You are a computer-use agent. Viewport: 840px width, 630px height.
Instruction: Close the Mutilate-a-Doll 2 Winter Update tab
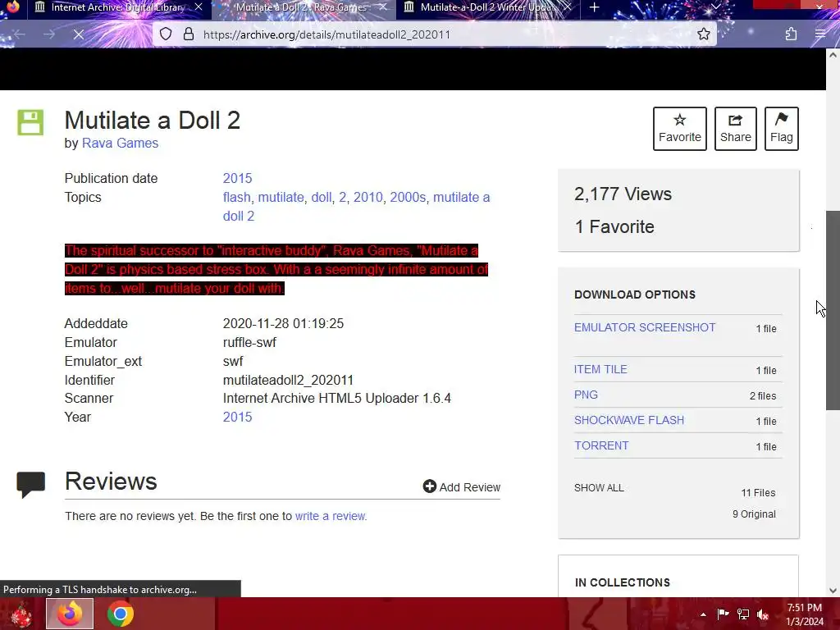coord(567,7)
